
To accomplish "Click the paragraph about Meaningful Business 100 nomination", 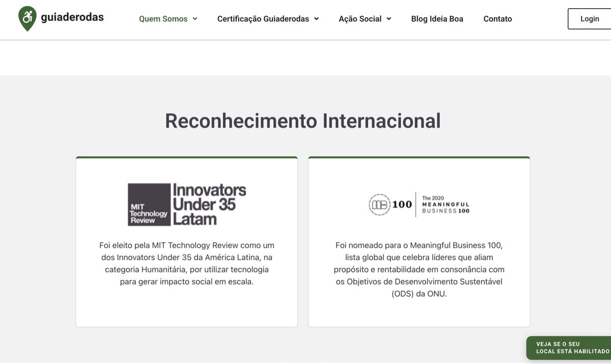I will coord(419,269).
